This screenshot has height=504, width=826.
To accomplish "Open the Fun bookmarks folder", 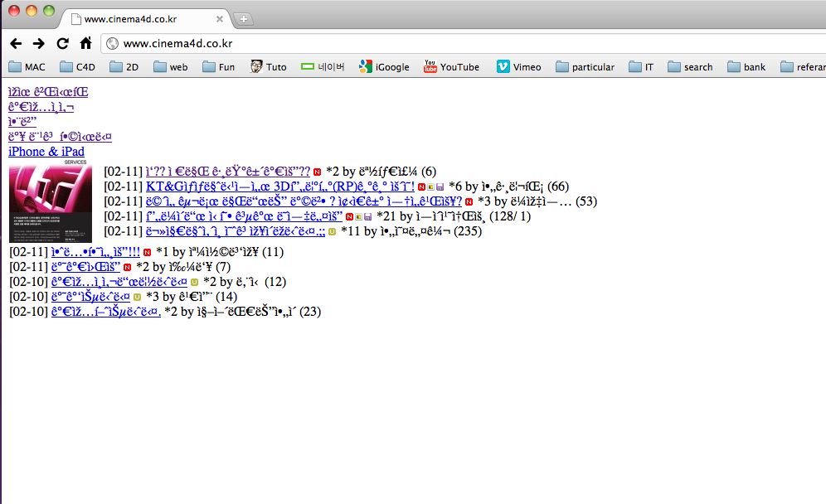I will pos(219,67).
